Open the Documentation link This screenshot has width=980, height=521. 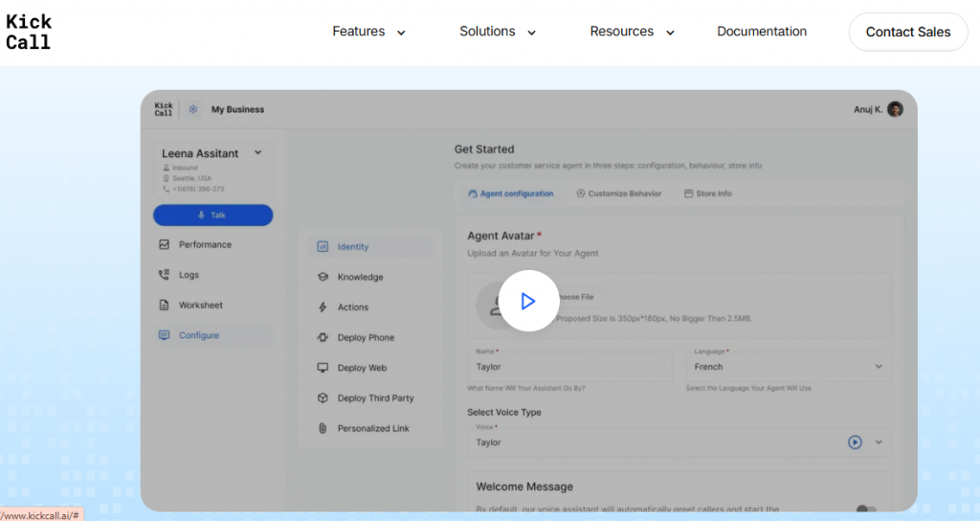[x=762, y=32]
